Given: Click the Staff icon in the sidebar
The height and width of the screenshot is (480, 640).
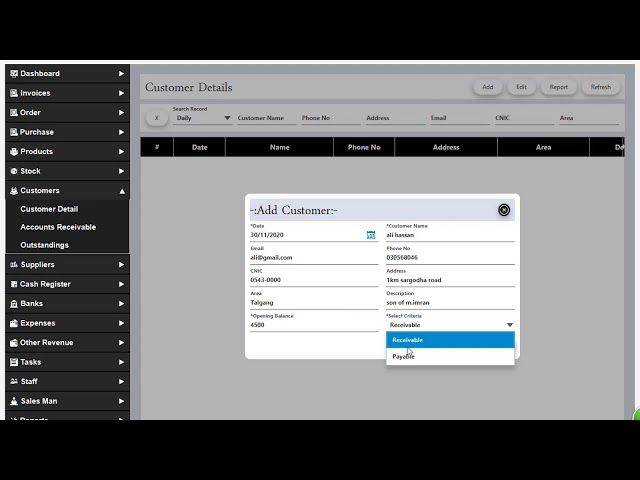Looking at the screenshot, I should click(x=14, y=382).
